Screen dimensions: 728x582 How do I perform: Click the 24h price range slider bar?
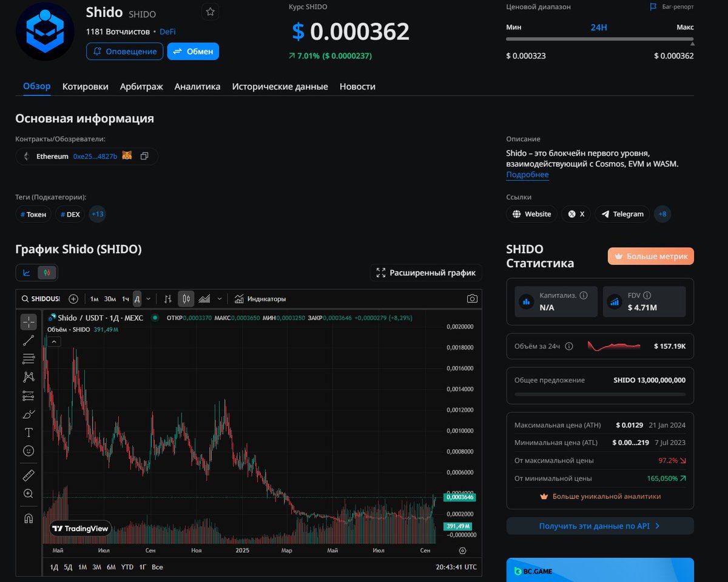pyautogui.click(x=600, y=39)
